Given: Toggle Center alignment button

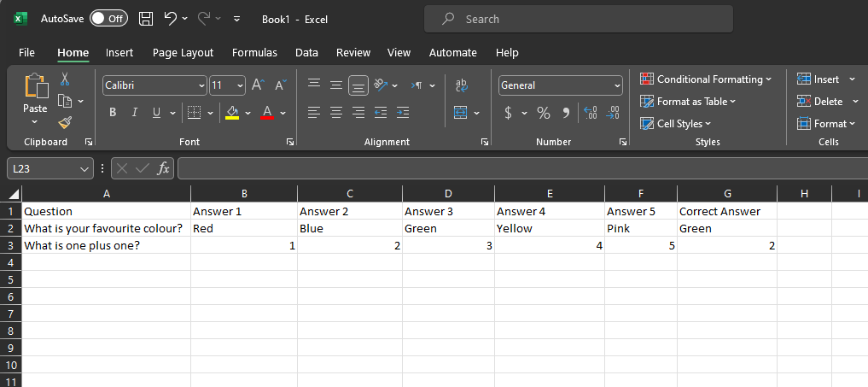Looking at the screenshot, I should [x=336, y=113].
